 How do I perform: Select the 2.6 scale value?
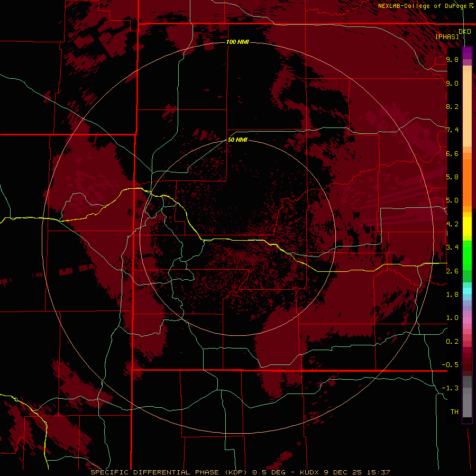[452, 271]
